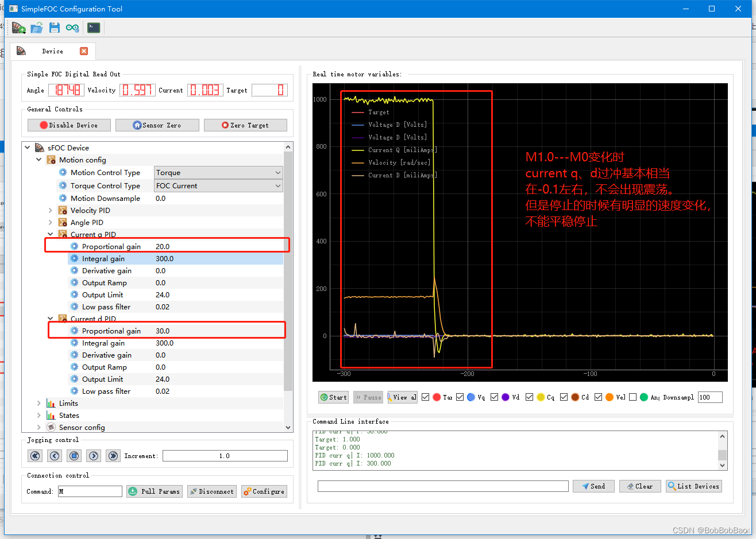This screenshot has height=539, width=756.
Task: Collapse the Motion config node
Action: 38,160
